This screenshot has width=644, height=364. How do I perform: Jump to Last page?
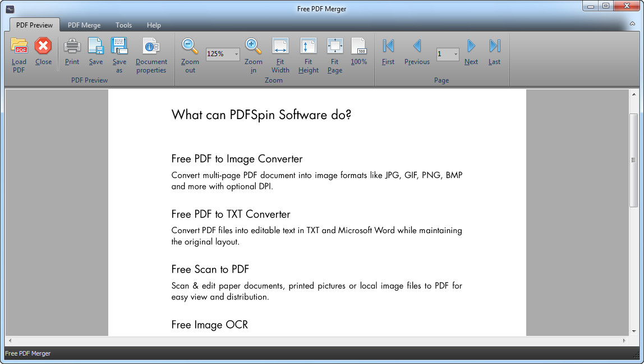495,52
